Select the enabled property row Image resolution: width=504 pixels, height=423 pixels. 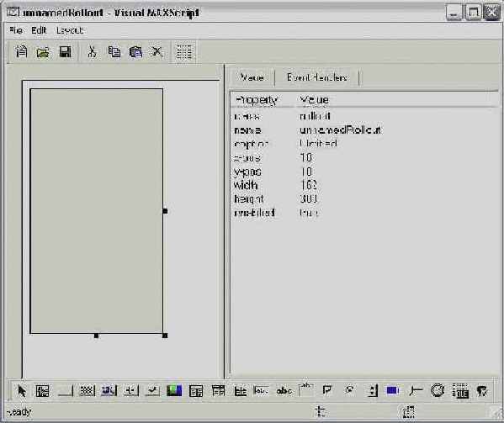[364, 213]
